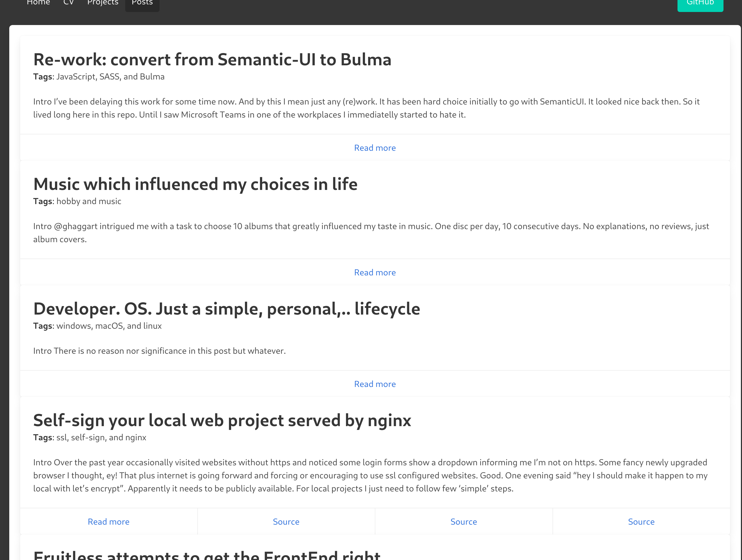Read more of the nginx self-sign post
The width and height of the screenshot is (742, 560).
pos(108,522)
